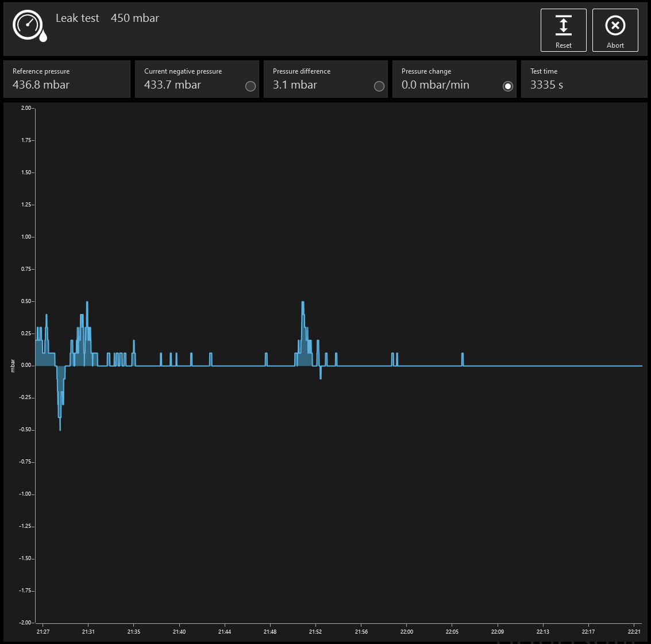
Task: Click the 2.00 label on the y-axis
Action: [26, 108]
